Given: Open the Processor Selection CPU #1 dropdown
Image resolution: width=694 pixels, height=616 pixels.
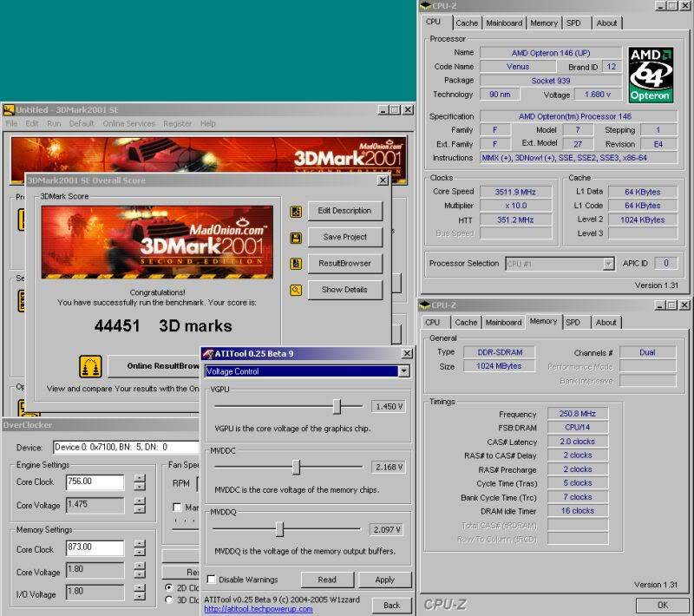Looking at the screenshot, I should (609, 264).
